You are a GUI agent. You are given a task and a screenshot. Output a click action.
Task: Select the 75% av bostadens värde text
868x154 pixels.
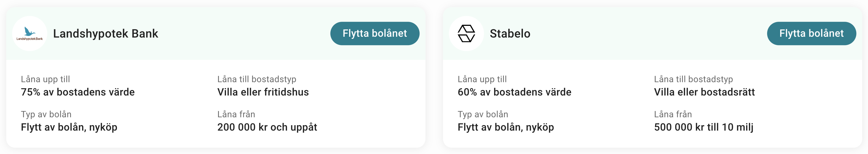click(78, 92)
